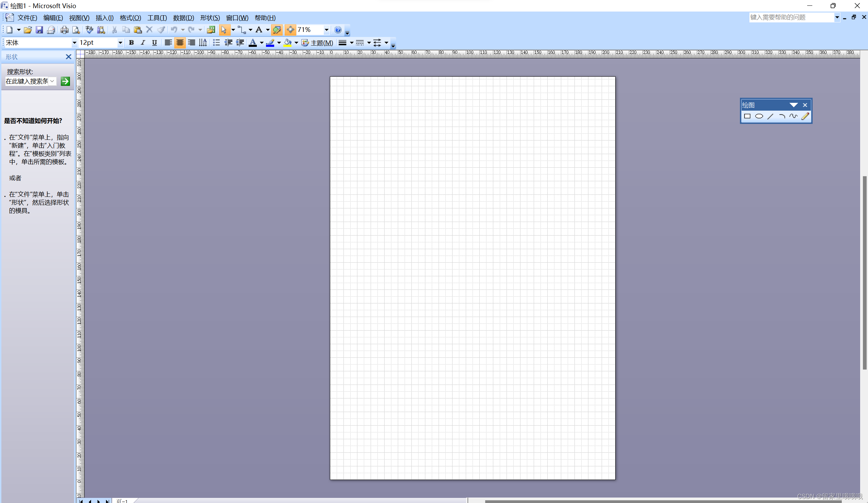
Task: Open the 帮助(H) menu
Action: coord(265,18)
